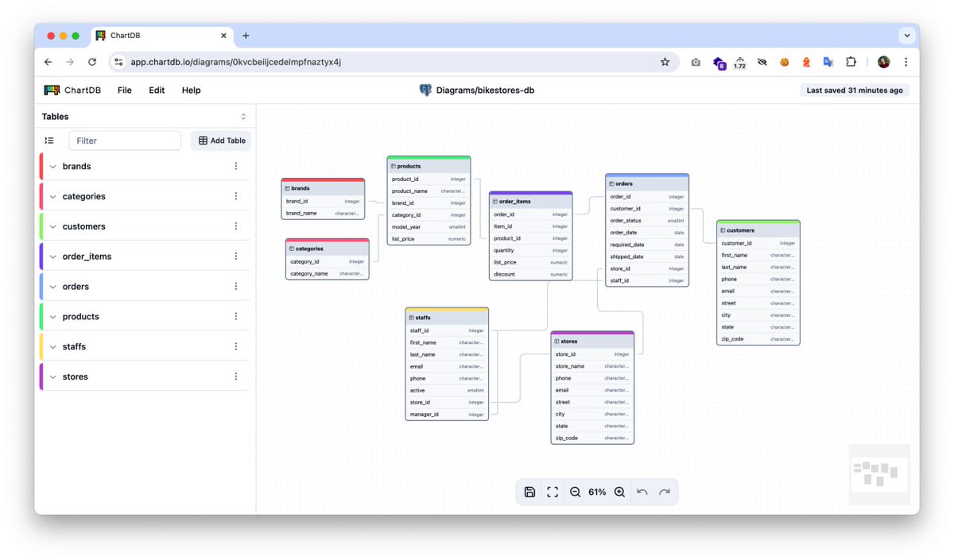Expand the order_items table chevron
The height and width of the screenshot is (560, 954).
point(53,257)
